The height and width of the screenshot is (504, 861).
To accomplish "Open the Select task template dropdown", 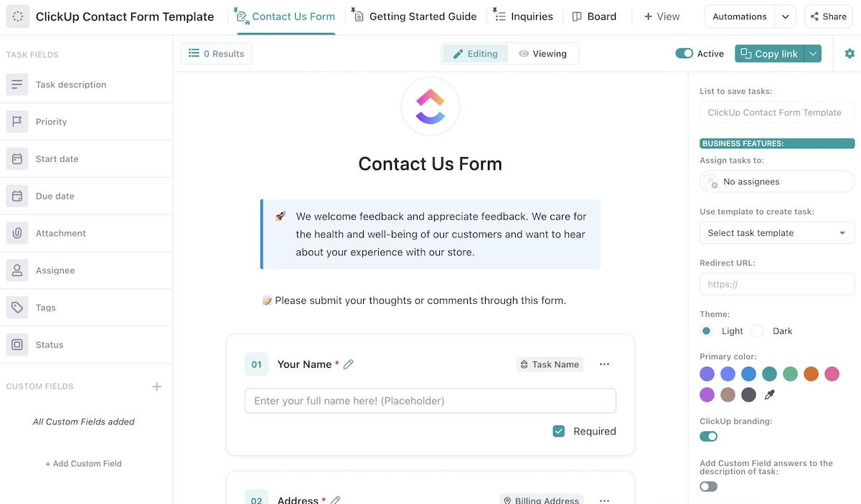I will tap(776, 233).
